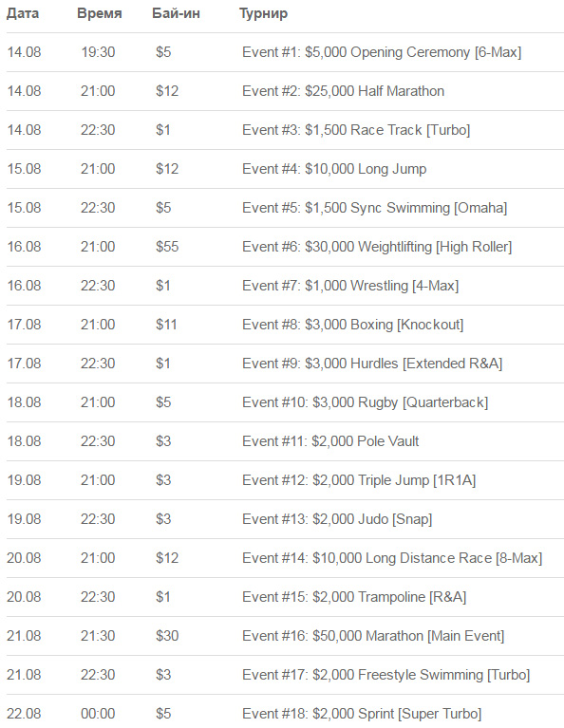
Task: Select Event #13 Judo [Snap]
Action: [x=337, y=519]
